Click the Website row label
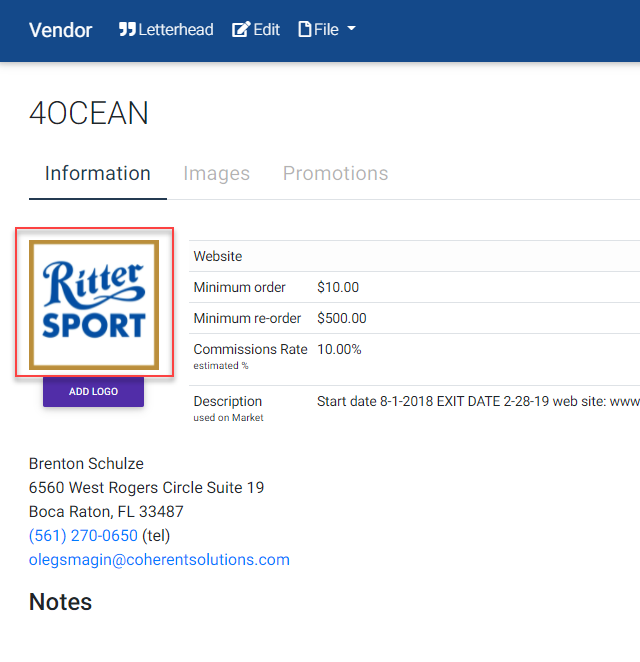Viewport: 640px width, 662px height. [218, 256]
